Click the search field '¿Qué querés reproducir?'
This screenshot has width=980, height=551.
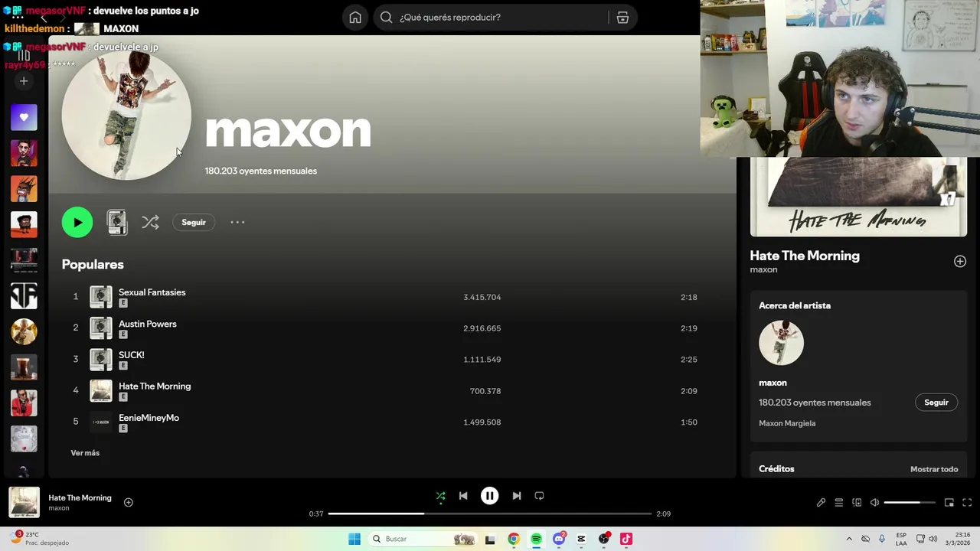point(504,18)
